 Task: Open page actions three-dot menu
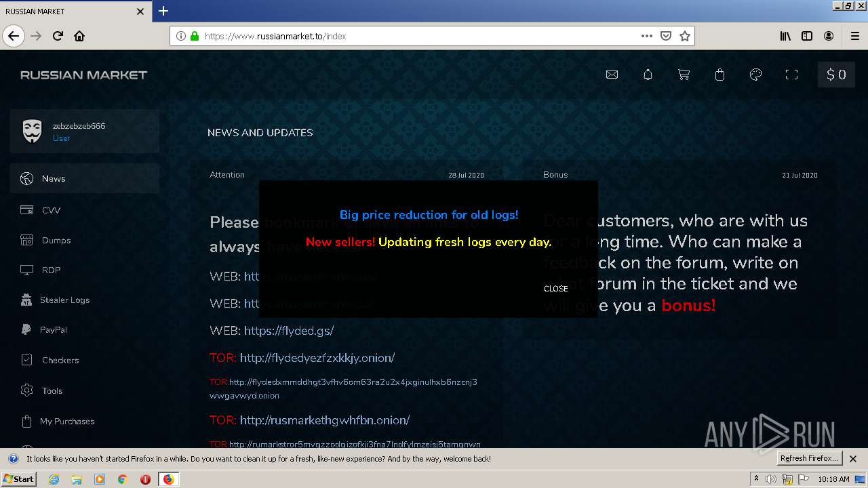[x=647, y=36]
